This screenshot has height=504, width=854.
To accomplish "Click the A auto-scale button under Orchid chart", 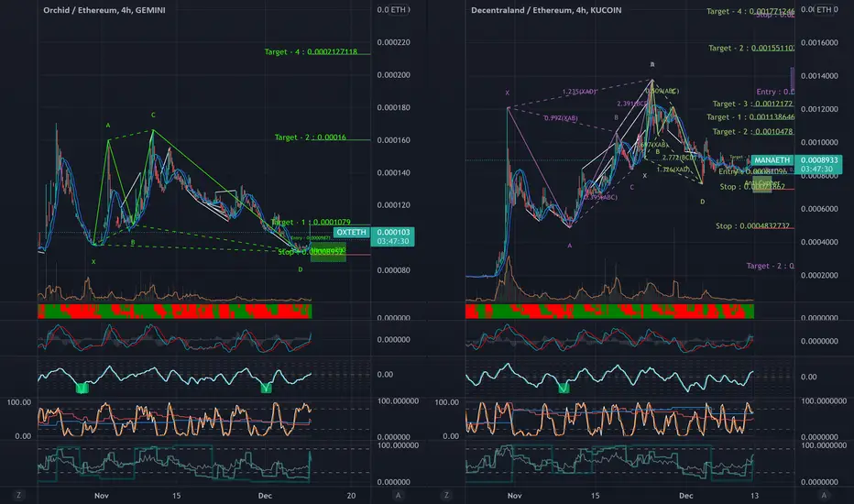I will [398, 495].
